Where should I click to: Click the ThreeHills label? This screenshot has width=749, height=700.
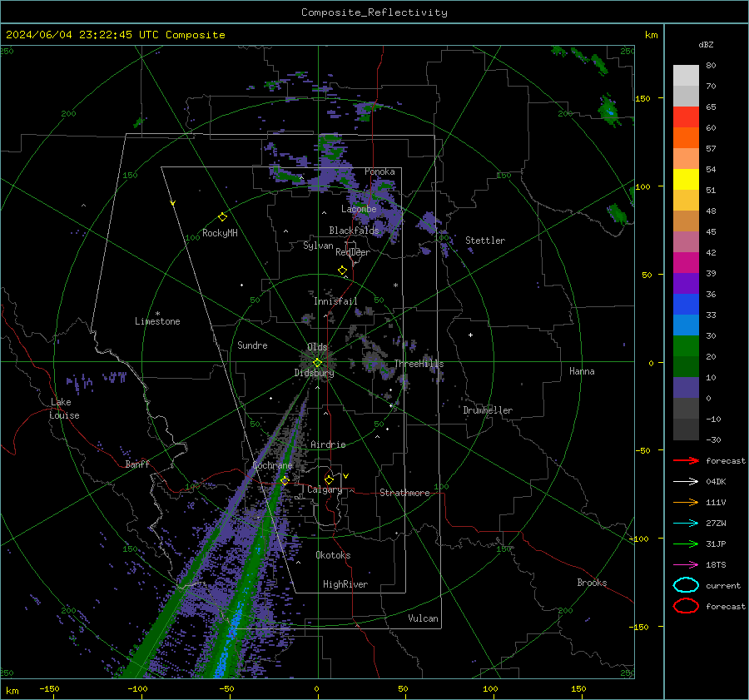[x=419, y=364]
